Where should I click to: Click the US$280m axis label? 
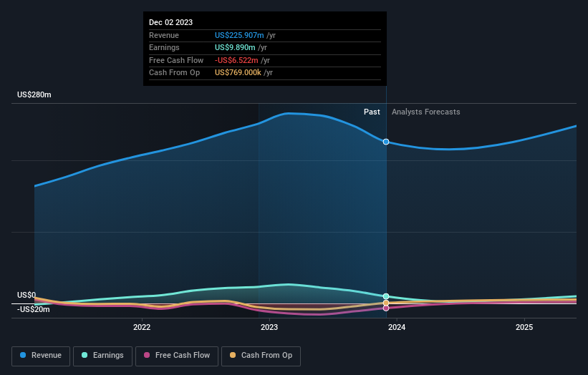click(34, 94)
